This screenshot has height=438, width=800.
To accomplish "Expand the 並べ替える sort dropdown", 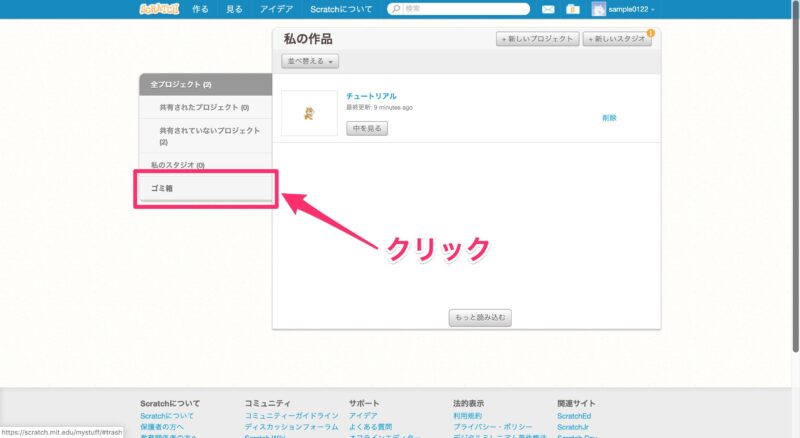I will tap(312, 61).
